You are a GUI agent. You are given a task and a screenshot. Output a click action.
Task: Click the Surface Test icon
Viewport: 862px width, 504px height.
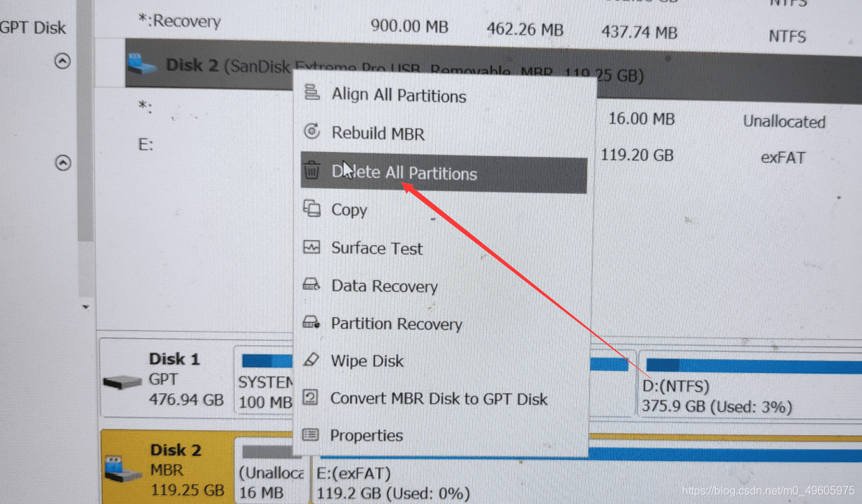pyautogui.click(x=312, y=247)
